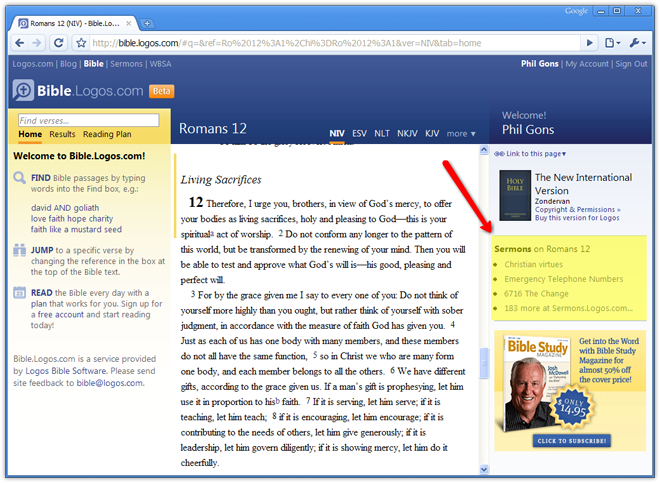Image resolution: width=660 pixels, height=483 pixels.
Task: Click the bible@logos.com email link
Action: click(109, 383)
